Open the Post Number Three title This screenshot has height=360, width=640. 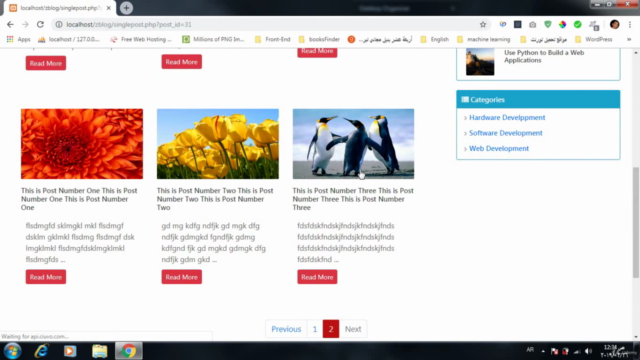(353, 199)
